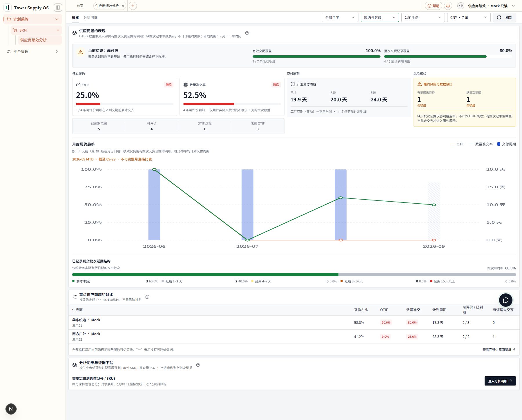Add a new tab with plus icon
The image size is (522, 420).
pos(133,6)
